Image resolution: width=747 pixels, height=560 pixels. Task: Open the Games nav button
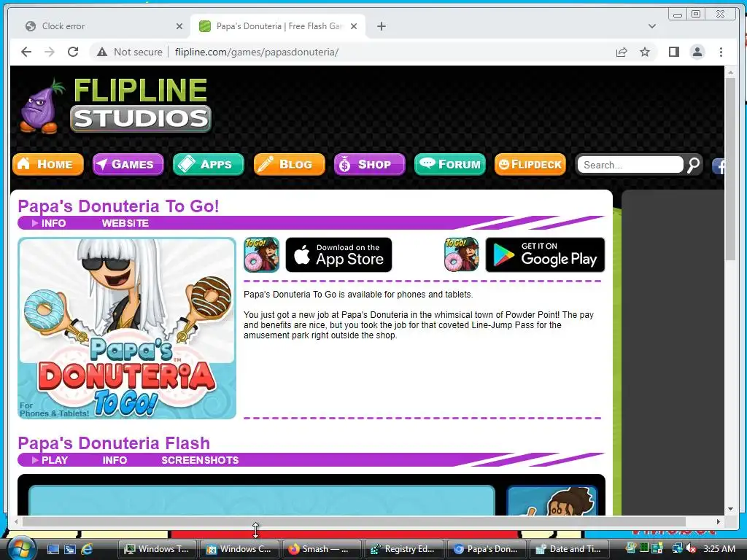click(128, 164)
